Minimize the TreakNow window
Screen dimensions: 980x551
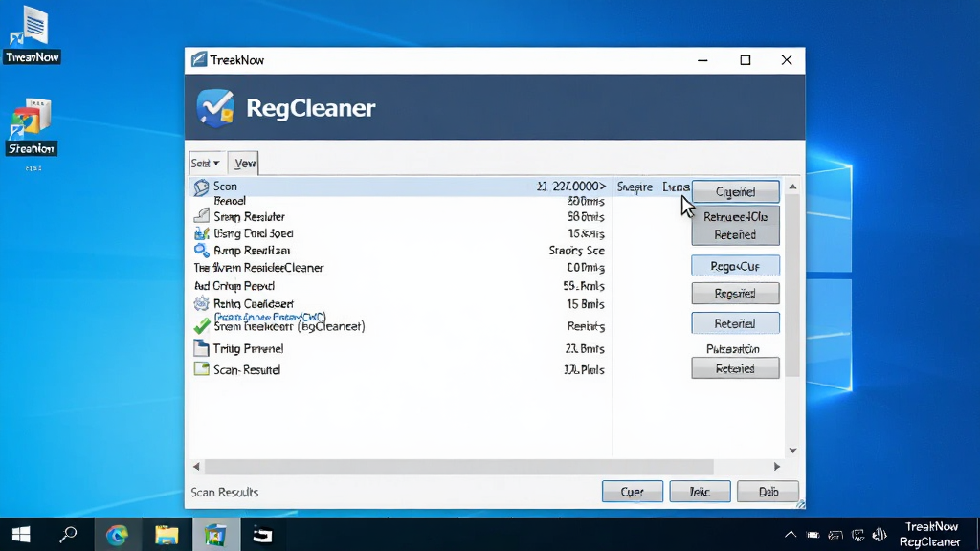702,60
